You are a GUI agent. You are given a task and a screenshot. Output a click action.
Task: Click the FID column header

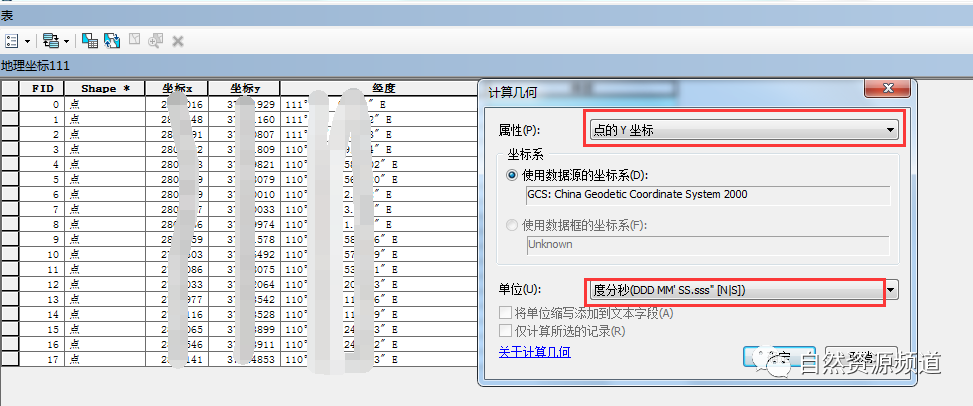pos(42,88)
